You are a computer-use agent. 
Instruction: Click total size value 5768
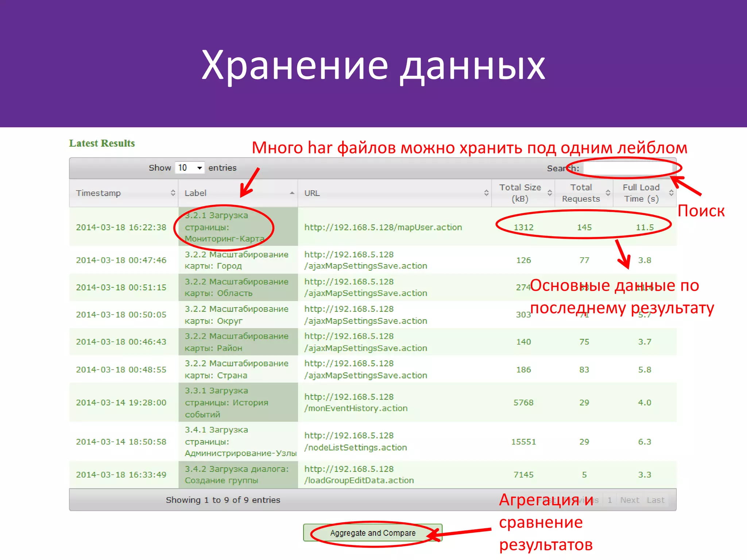point(523,402)
